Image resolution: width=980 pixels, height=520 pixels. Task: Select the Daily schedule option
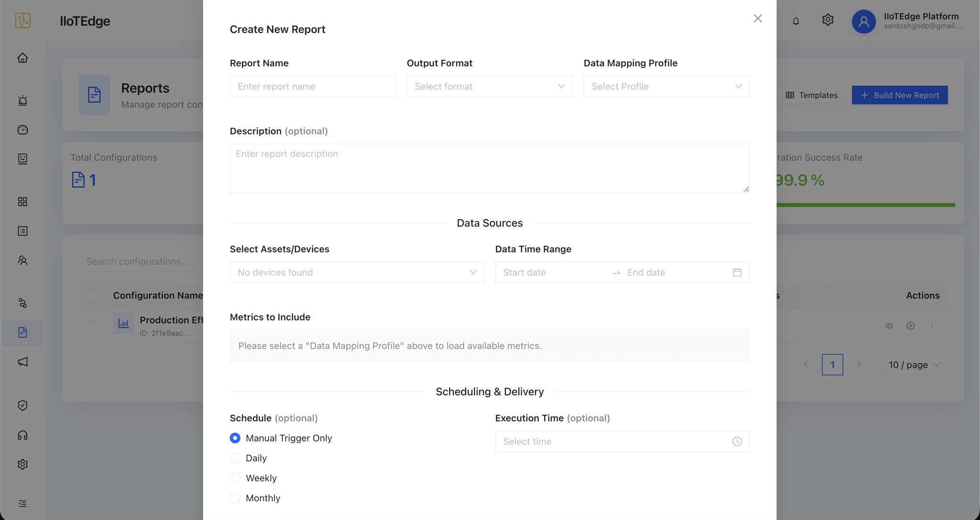pyautogui.click(x=235, y=458)
